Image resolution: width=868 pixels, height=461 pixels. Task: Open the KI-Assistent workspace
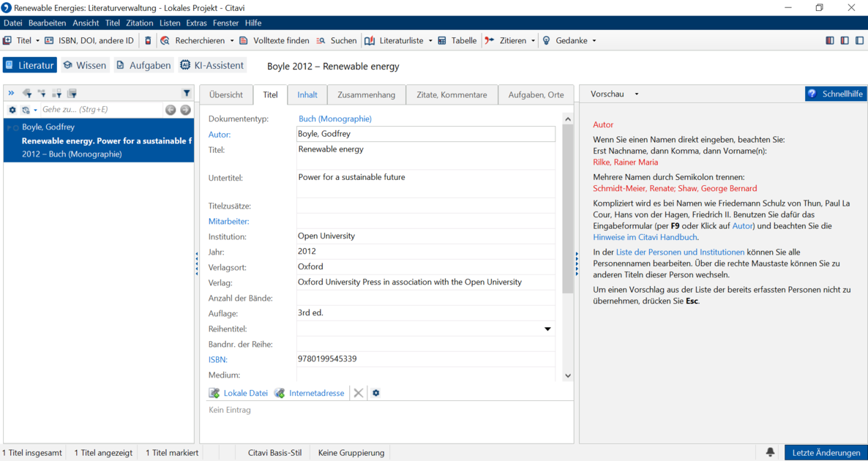[212, 65]
